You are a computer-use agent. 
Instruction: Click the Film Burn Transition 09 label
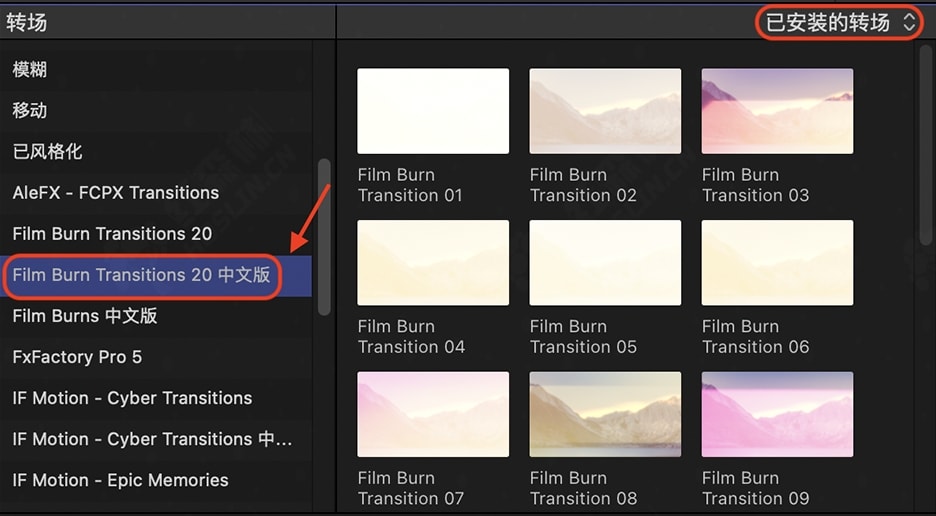pyautogui.click(x=755, y=489)
